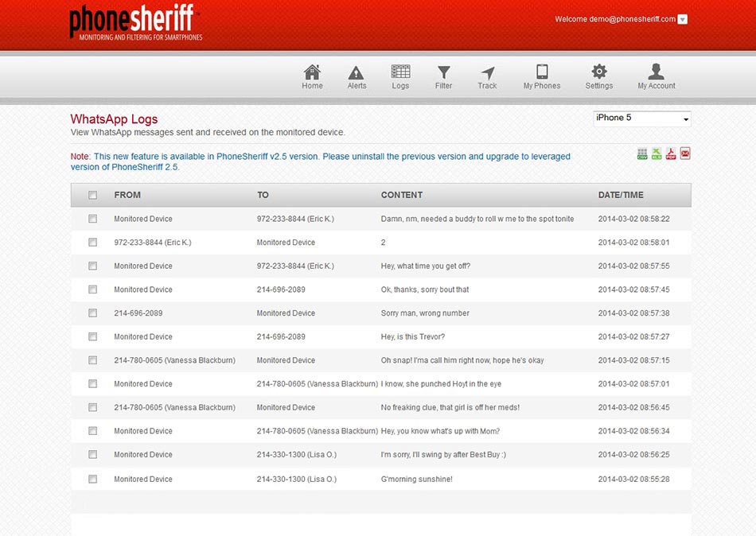Go to the Logs tab
Viewport: 756px width, 536px height.
tap(400, 76)
